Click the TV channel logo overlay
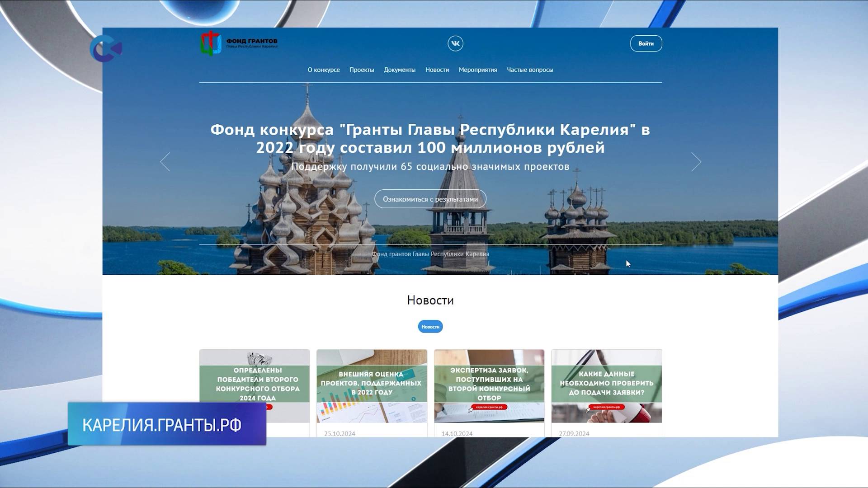868x488 pixels. (x=106, y=49)
